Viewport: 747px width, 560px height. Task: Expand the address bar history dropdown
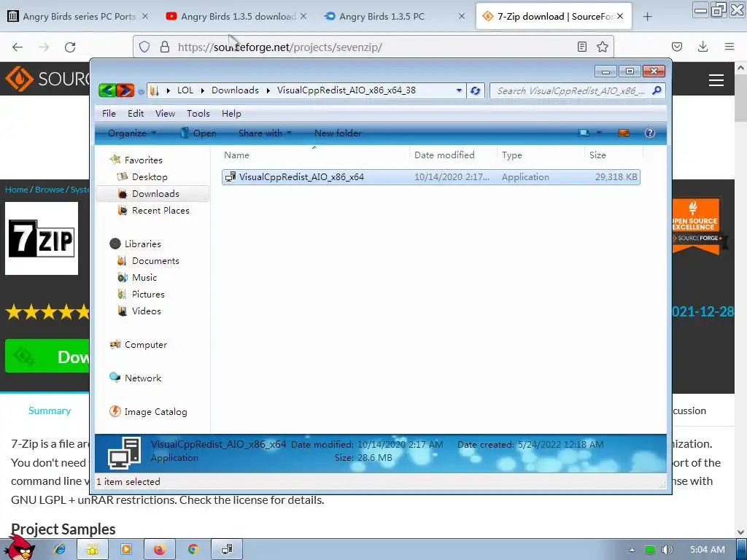pyautogui.click(x=459, y=90)
